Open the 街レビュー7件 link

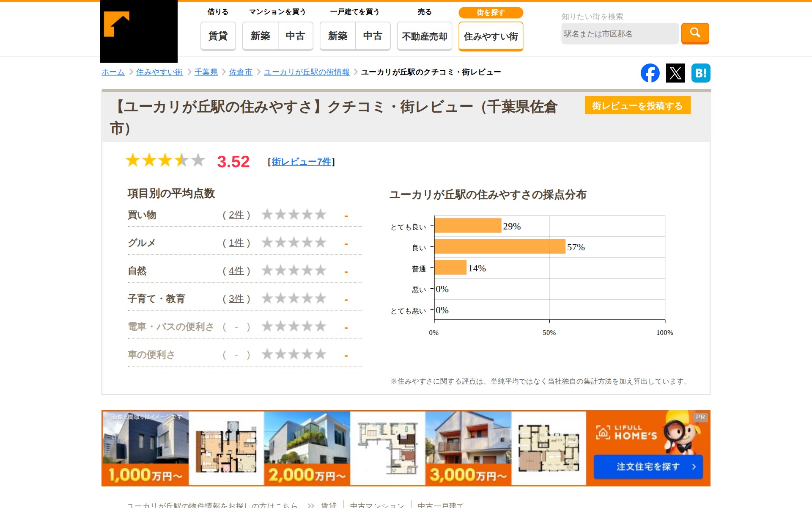tap(301, 162)
